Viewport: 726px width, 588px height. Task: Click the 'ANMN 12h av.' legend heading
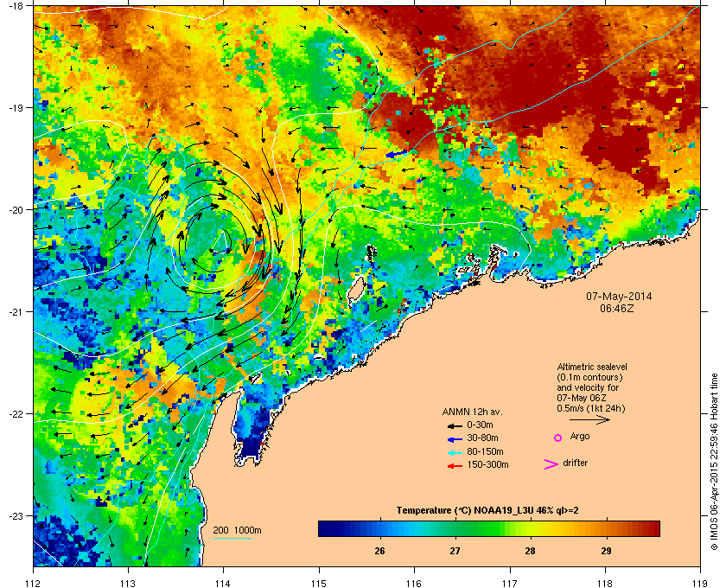472,412
